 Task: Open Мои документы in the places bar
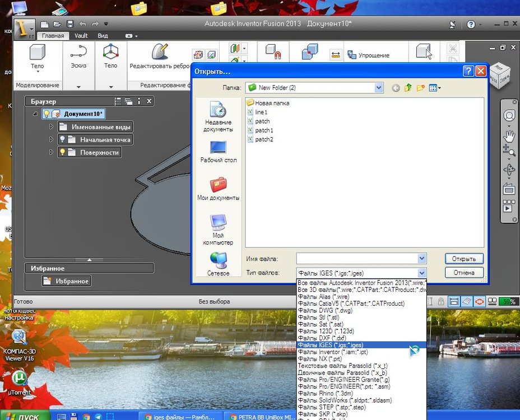(x=218, y=189)
